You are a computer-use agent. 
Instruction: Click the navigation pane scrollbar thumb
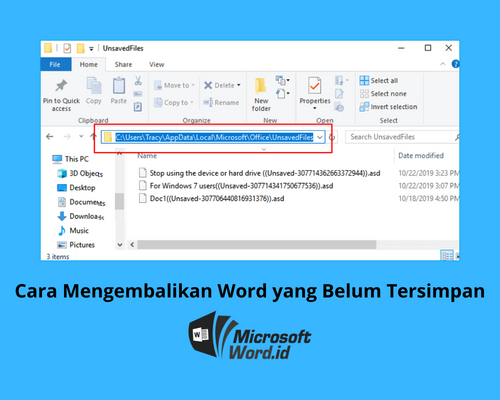[x=119, y=201]
